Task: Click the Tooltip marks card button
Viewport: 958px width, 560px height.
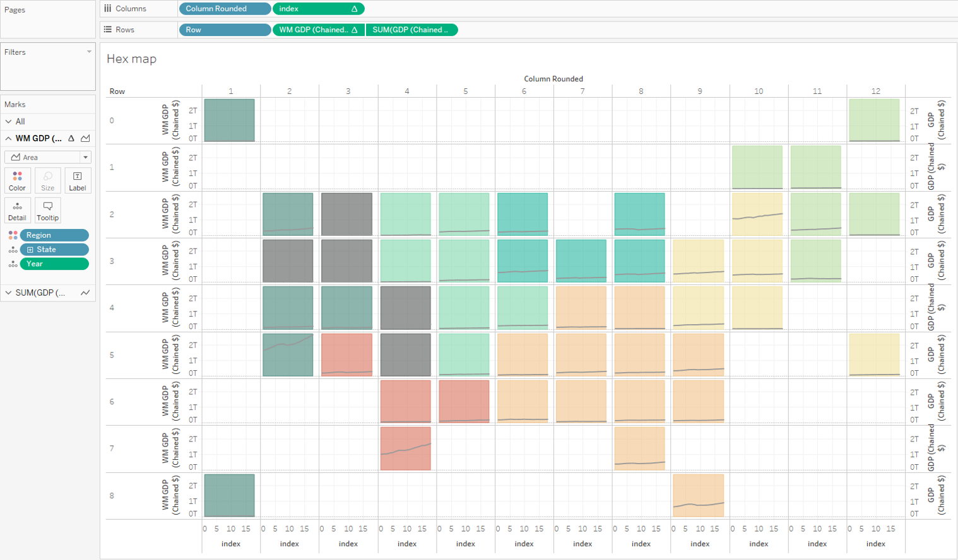Action: [x=47, y=211]
